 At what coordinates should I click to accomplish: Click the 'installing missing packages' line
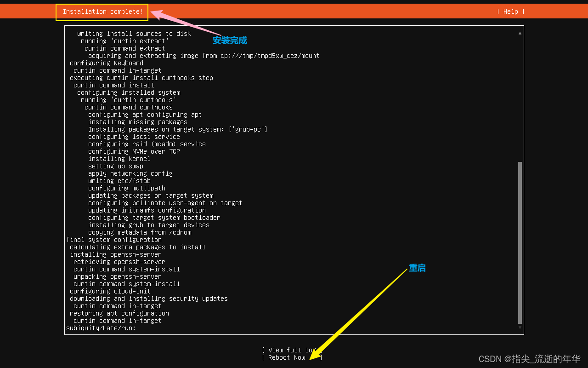[x=137, y=122]
